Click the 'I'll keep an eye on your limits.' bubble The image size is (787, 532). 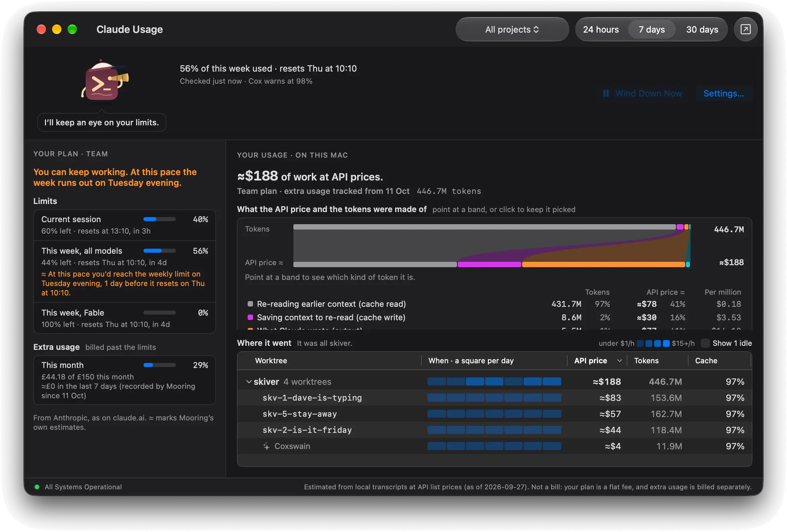pyautogui.click(x=101, y=123)
